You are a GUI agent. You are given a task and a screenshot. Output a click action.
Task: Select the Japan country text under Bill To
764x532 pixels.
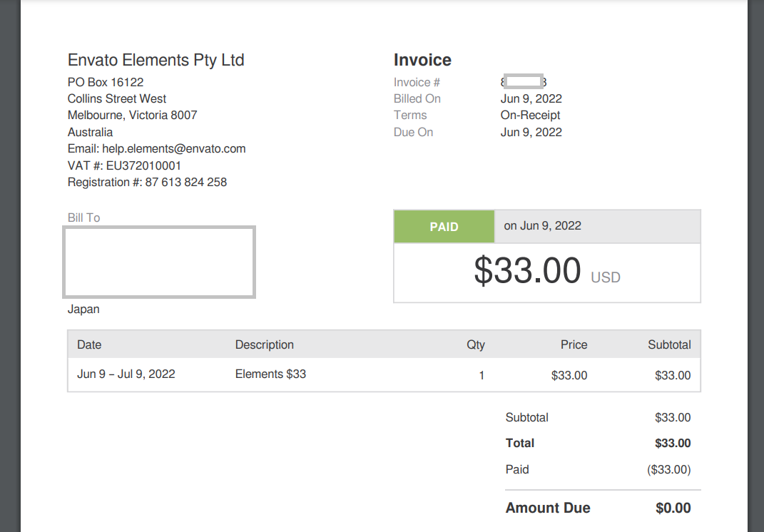pos(83,310)
